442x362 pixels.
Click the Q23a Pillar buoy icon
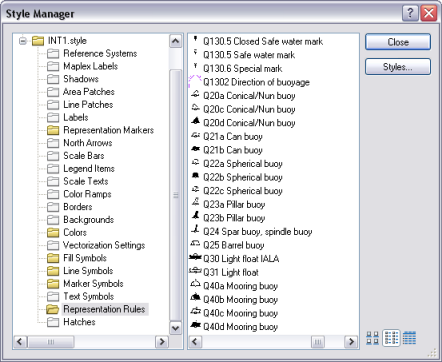195,202
